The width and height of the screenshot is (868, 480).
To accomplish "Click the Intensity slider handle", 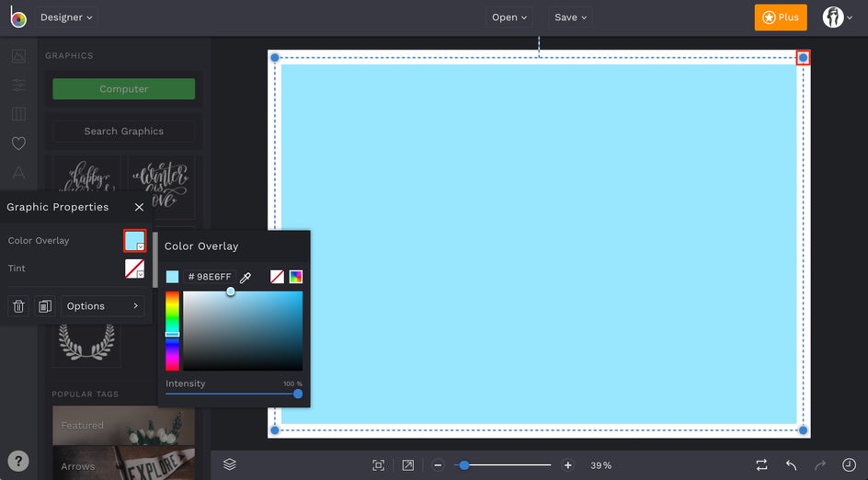I will click(x=298, y=394).
